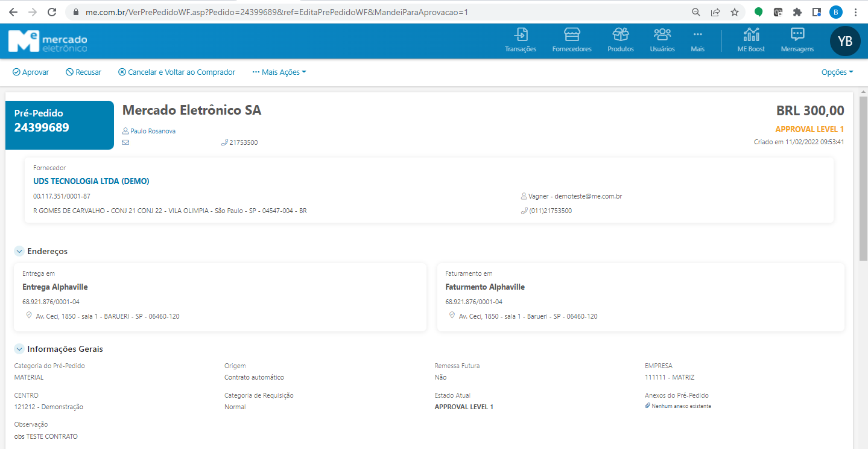Open the Mais three-dots menu
868x449 pixels.
pyautogui.click(x=698, y=34)
